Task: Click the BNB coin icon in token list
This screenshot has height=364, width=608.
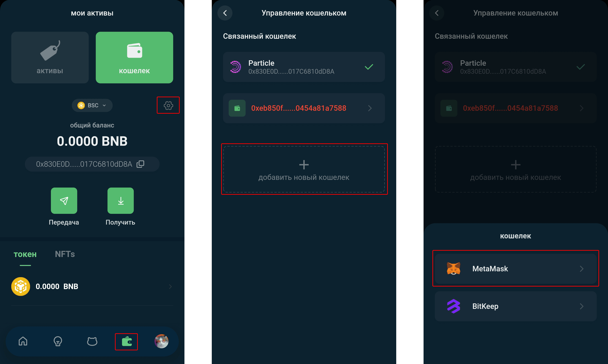Action: click(x=21, y=287)
